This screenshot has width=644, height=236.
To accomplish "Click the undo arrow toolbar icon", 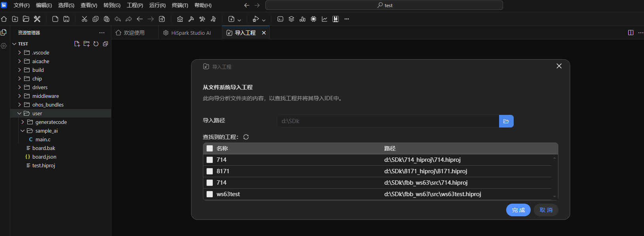I will click(x=118, y=19).
